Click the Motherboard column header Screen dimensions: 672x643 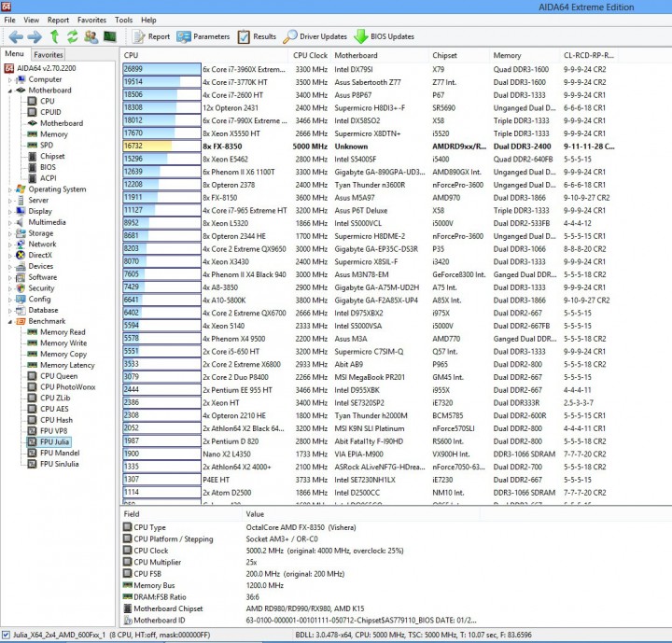pyautogui.click(x=380, y=55)
